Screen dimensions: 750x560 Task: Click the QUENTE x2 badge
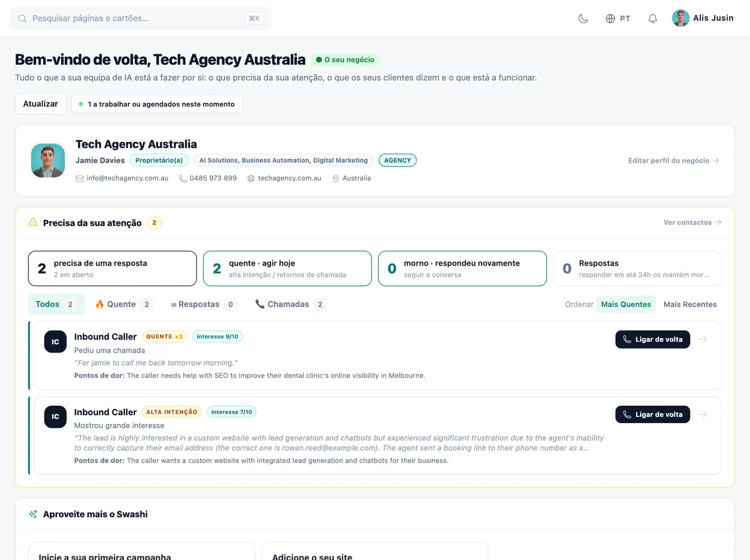click(x=164, y=337)
